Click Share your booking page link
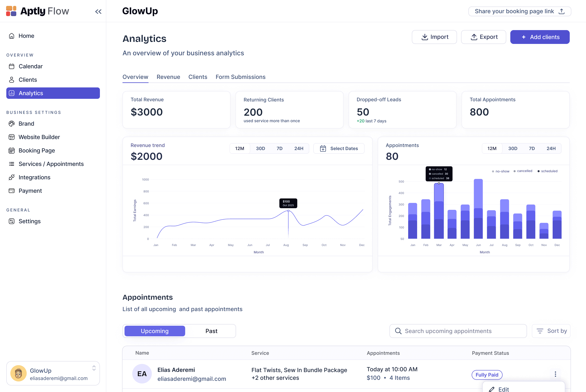Viewport: 586px width, 392px height. coord(519,12)
